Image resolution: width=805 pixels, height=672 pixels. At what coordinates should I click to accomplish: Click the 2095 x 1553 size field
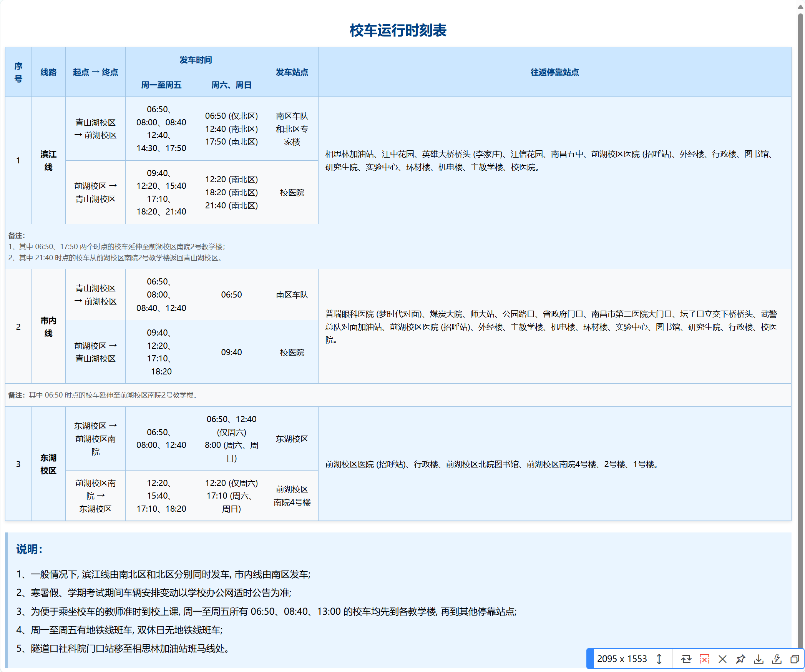(x=621, y=659)
